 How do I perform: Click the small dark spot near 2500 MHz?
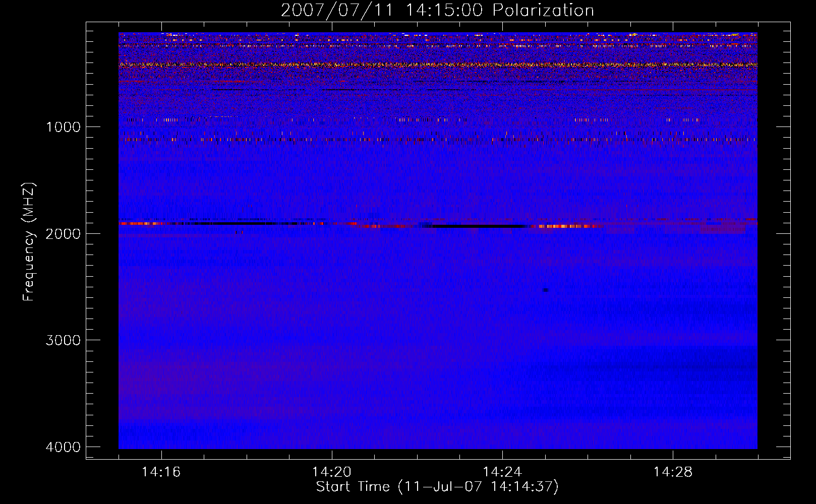click(x=545, y=290)
